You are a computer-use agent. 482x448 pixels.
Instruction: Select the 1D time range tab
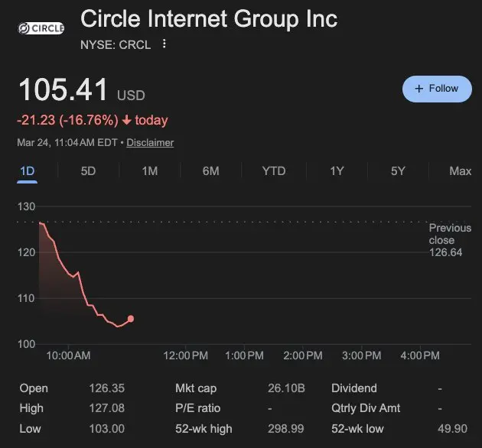[x=28, y=171]
